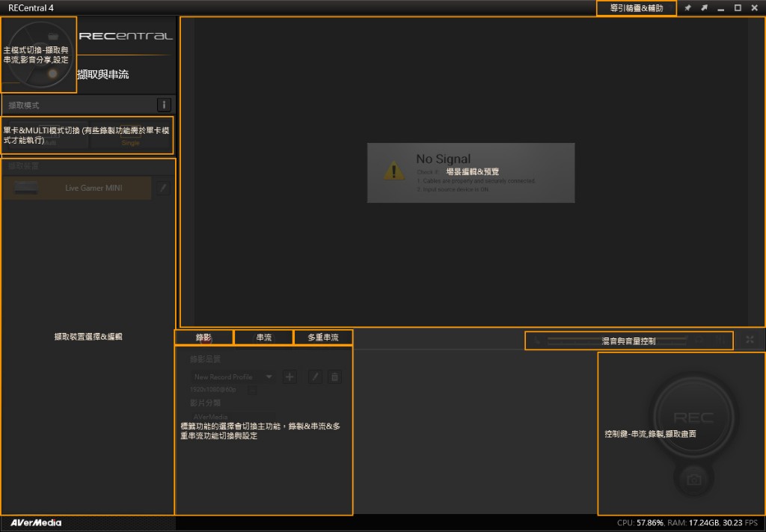Click the small icon beside 1920x1080@60p
The width and height of the screenshot is (766, 532).
click(252, 390)
